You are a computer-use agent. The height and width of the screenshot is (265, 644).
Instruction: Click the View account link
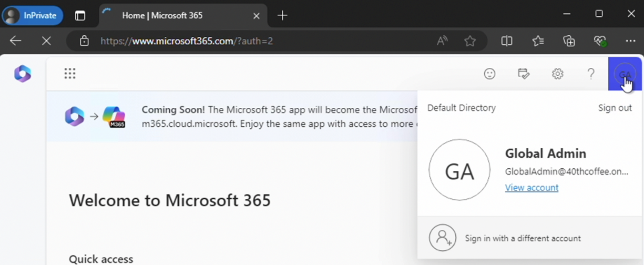click(x=531, y=188)
